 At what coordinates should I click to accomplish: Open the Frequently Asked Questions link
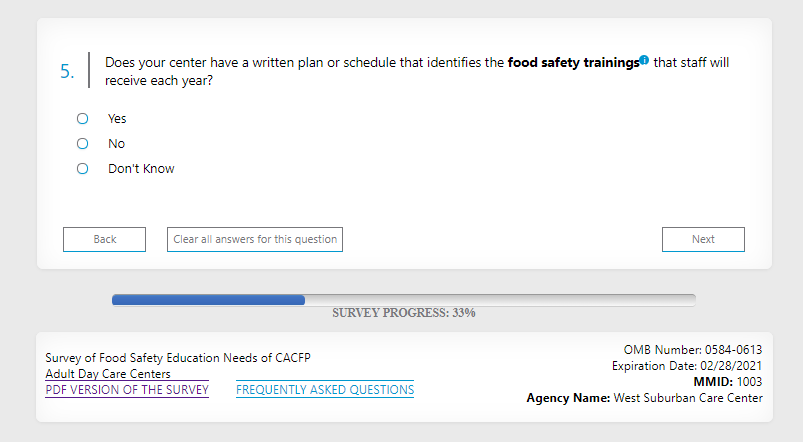tap(325, 390)
